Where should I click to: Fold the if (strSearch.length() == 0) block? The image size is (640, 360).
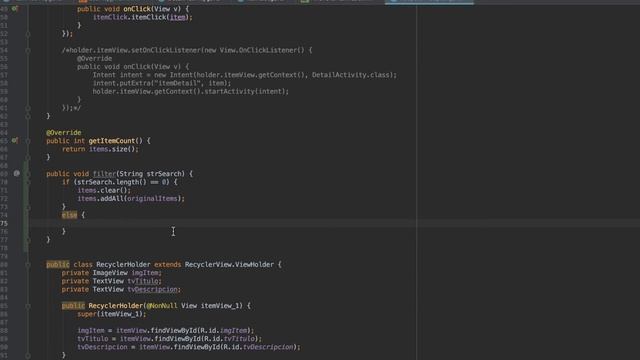(x=28, y=182)
